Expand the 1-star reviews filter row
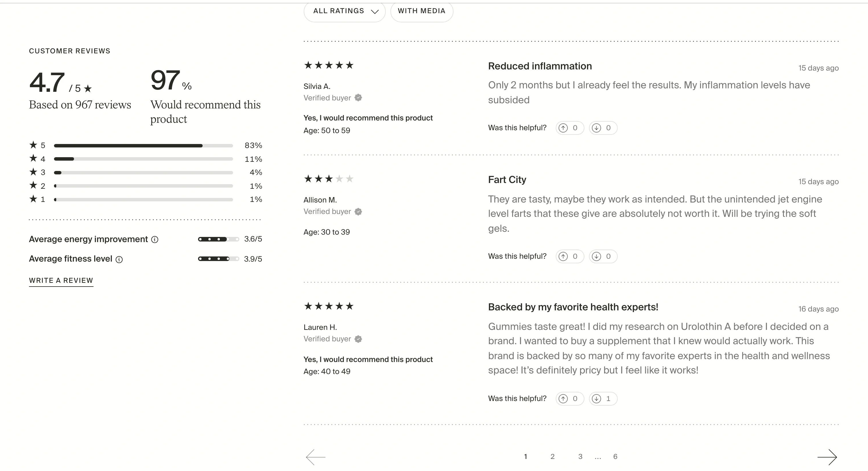This screenshot has width=868, height=471. pos(143,199)
